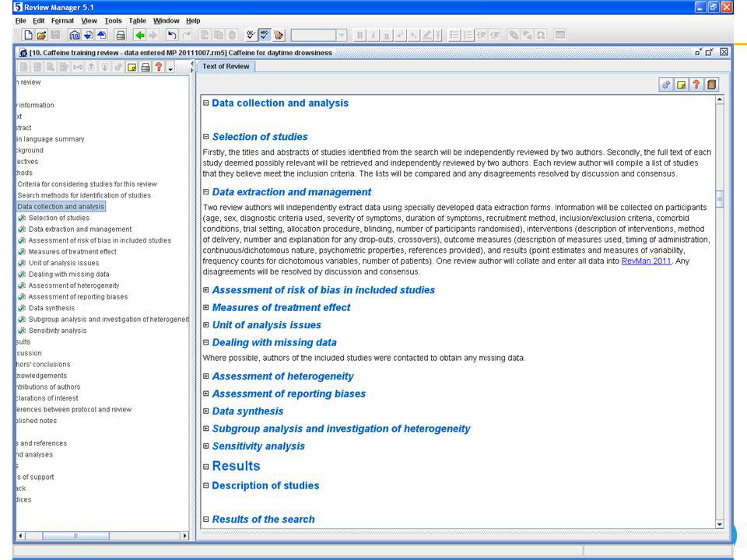Click the icon right of the spell check
The image size is (747, 560).
[x=279, y=35]
